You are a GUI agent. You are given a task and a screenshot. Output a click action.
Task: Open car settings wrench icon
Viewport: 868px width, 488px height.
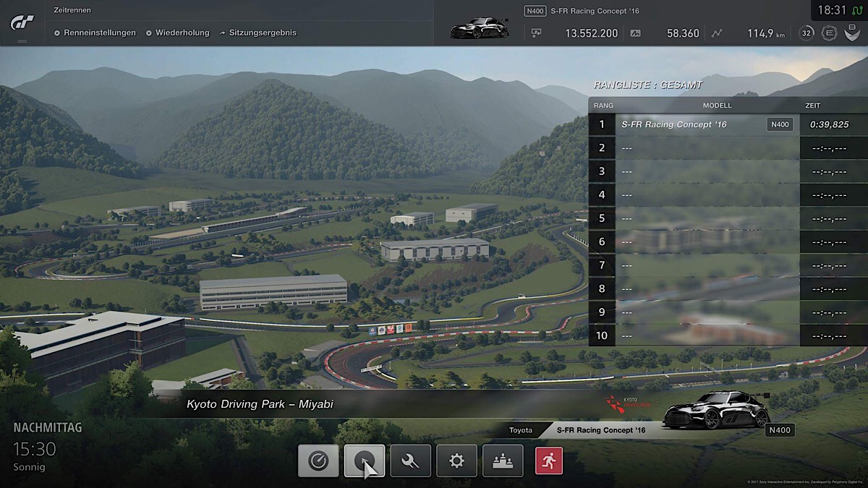411,461
